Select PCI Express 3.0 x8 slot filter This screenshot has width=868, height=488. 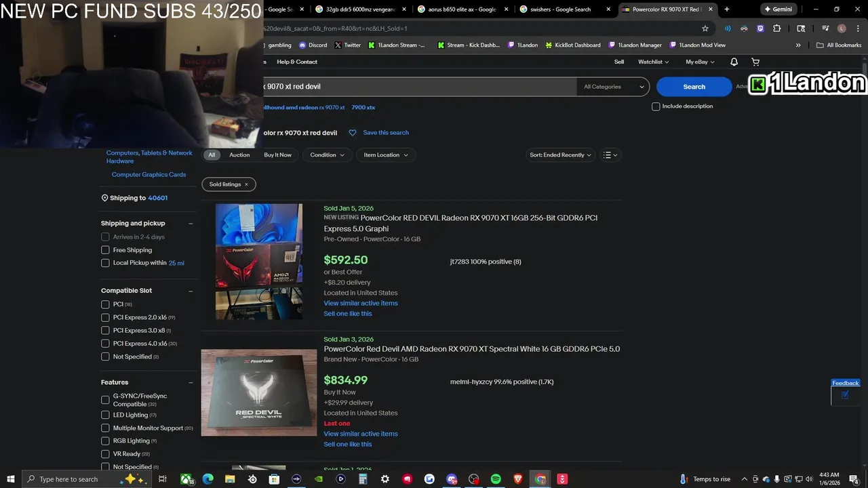pos(105,330)
